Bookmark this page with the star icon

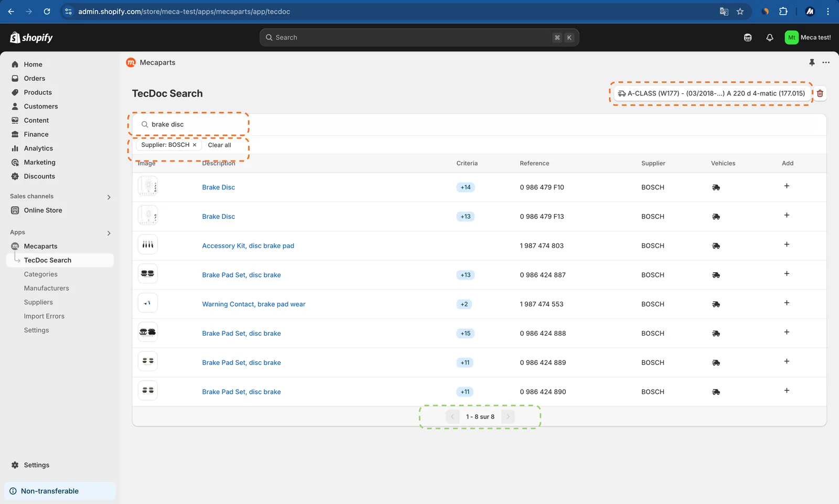[740, 12]
